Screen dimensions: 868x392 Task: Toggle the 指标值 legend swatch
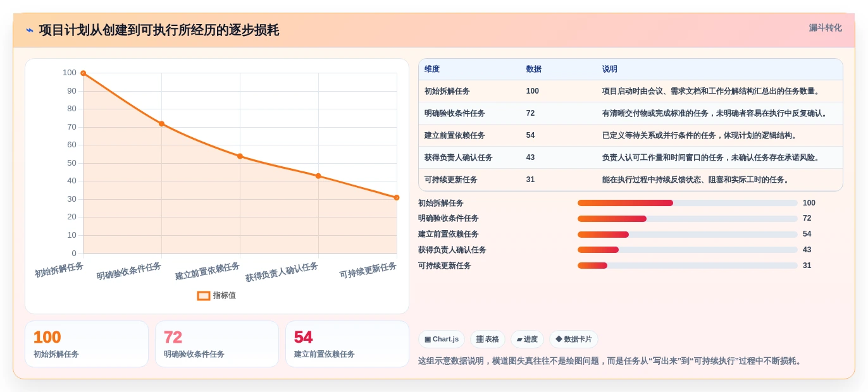point(204,295)
